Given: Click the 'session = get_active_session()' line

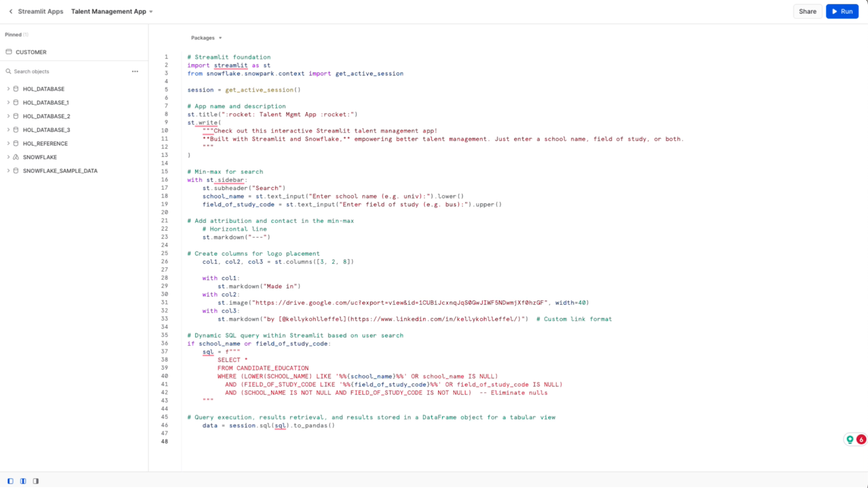Looking at the screenshot, I should 244,90.
